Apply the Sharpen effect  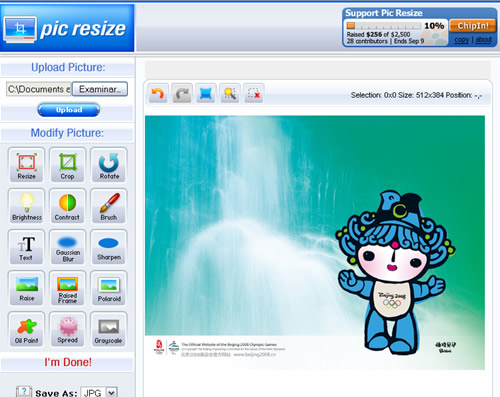[x=109, y=247]
